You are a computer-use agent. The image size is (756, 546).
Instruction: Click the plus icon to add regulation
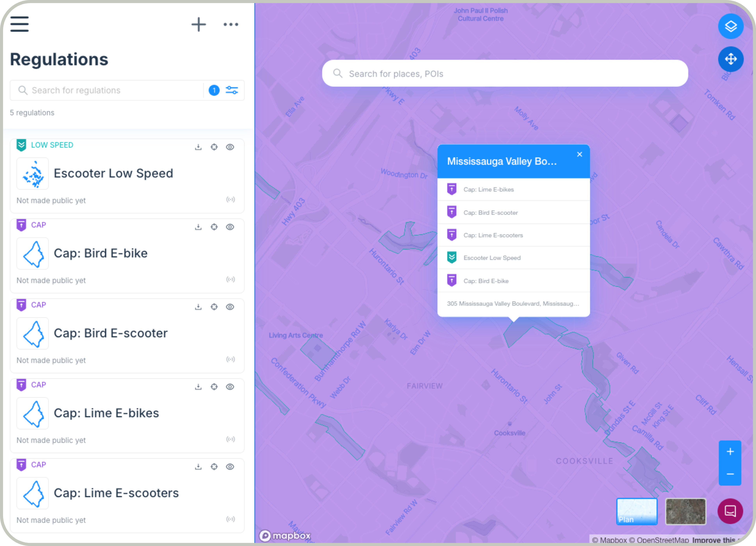[199, 24]
